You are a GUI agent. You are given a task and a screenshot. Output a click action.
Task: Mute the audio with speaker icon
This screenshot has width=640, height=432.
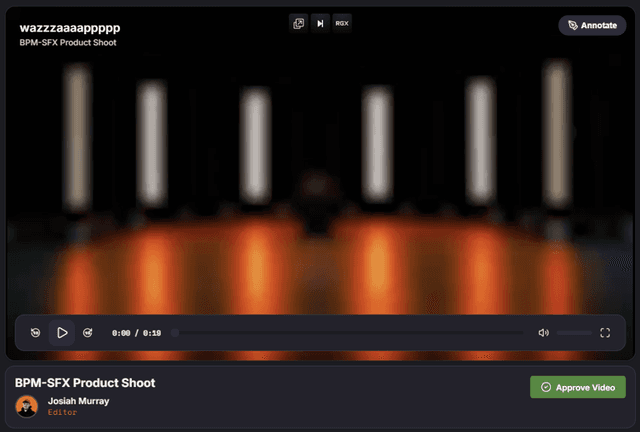tap(543, 333)
